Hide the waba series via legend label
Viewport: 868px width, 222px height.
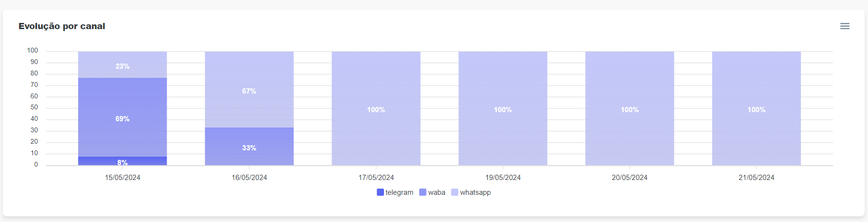(x=436, y=192)
